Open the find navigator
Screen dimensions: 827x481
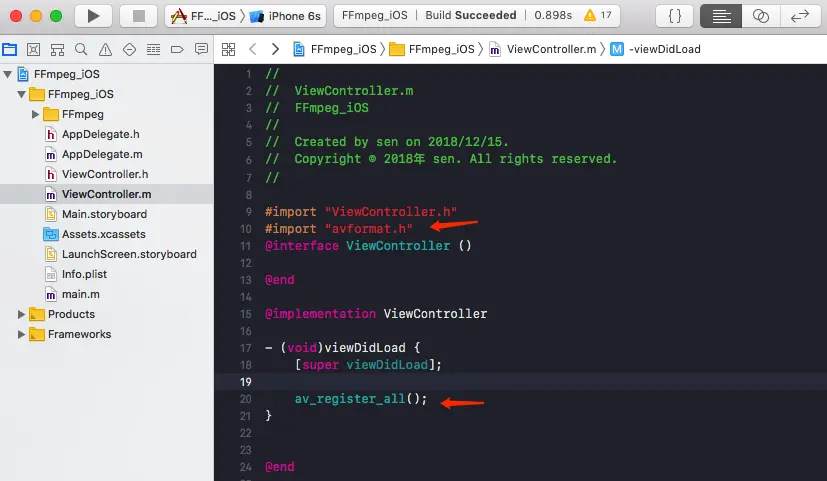81,50
